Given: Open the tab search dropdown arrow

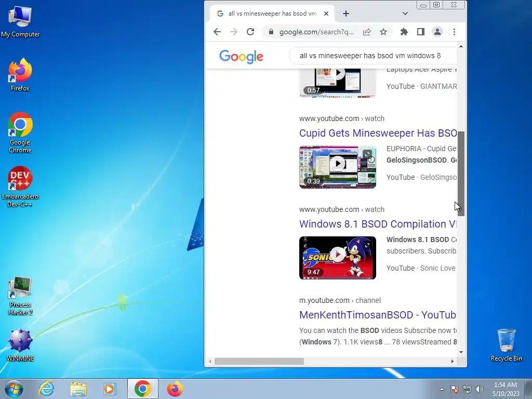Looking at the screenshot, I should tap(405, 14).
